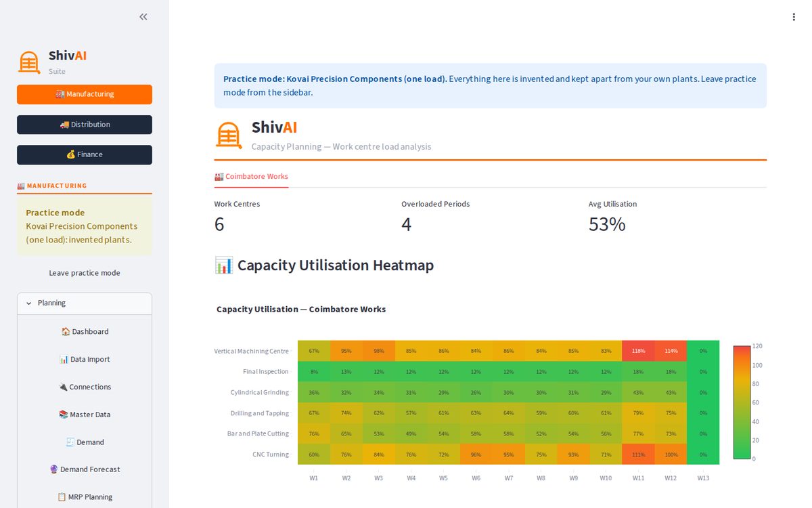Click the 98% Vertical Machining Centre W3 cell
The height and width of the screenshot is (508, 812).
(x=379, y=351)
